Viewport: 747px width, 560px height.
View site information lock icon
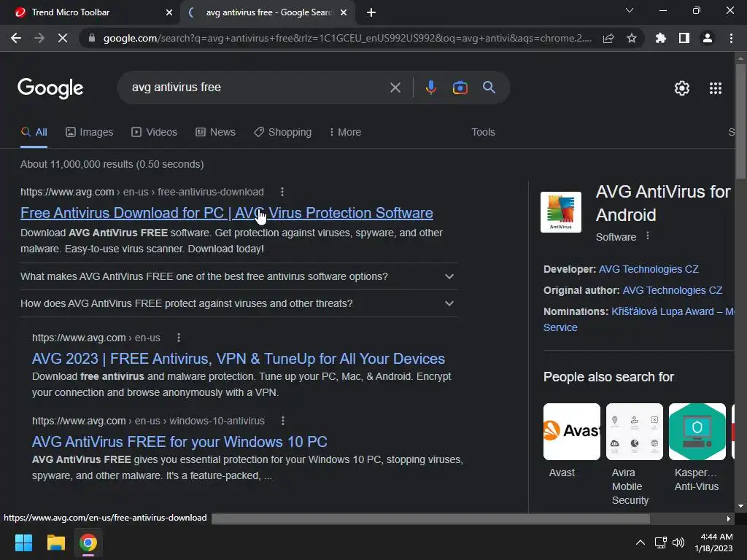(x=92, y=38)
